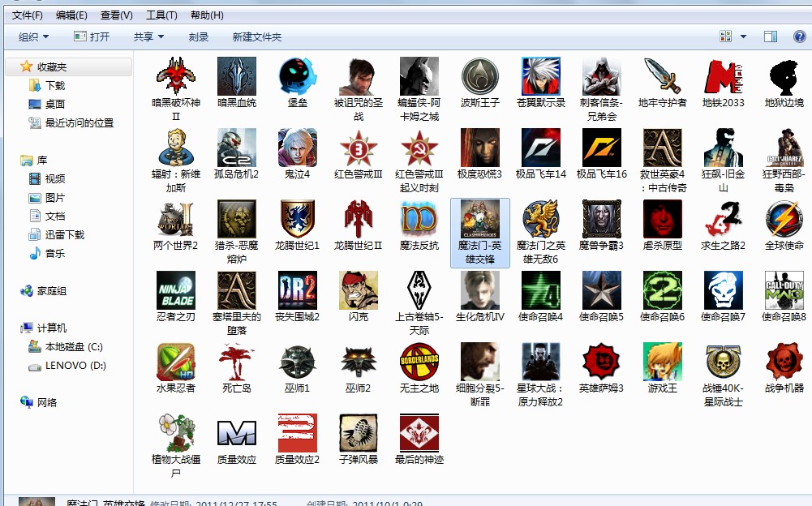812x506 pixels.
Task: Open the 文件(F) menu
Action: click(x=28, y=15)
